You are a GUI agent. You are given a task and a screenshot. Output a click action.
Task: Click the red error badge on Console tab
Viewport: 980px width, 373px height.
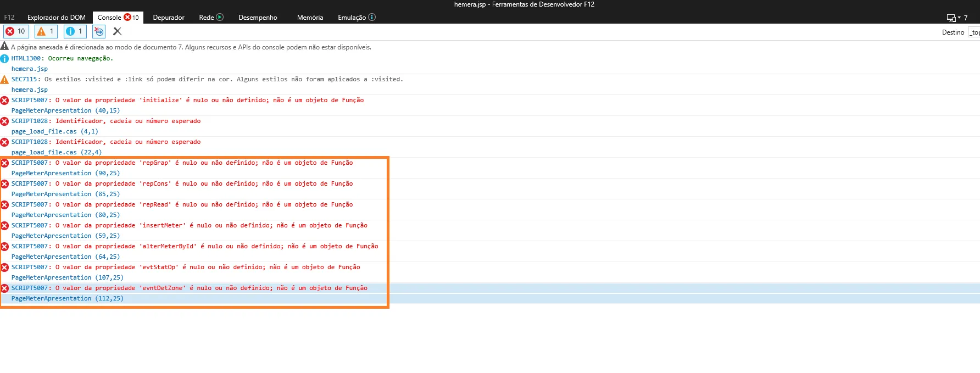pos(127,17)
